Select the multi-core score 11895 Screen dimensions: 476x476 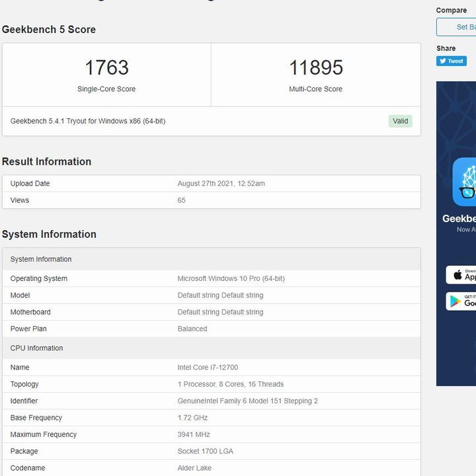(316, 67)
